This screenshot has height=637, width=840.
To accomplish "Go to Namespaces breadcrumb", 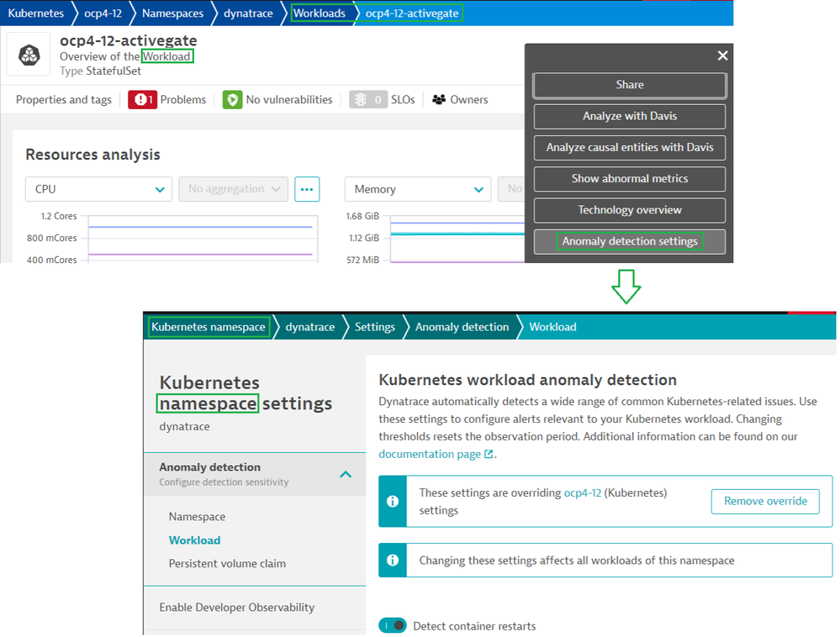I will [x=172, y=13].
